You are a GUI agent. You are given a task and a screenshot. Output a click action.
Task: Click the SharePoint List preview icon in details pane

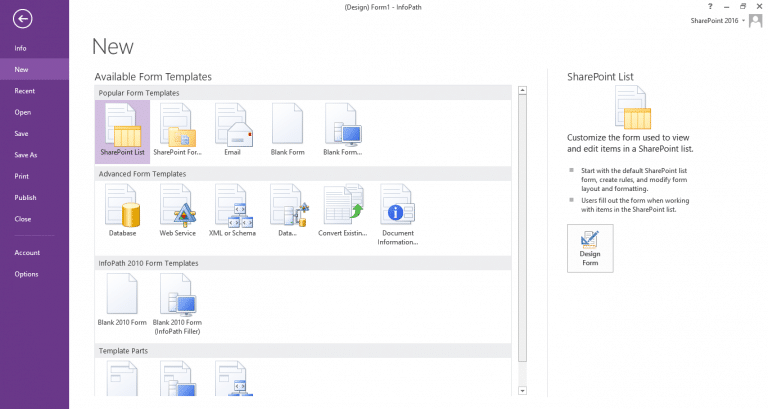[x=633, y=107]
